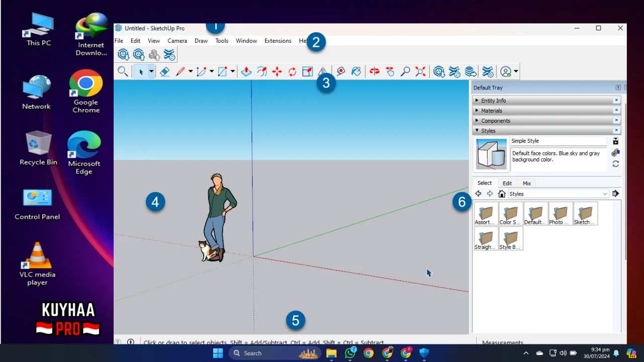Image resolution: width=644 pixels, height=362 pixels.
Task: Click Extension Warehouse icon in upper toolbar
Action: coord(170,54)
